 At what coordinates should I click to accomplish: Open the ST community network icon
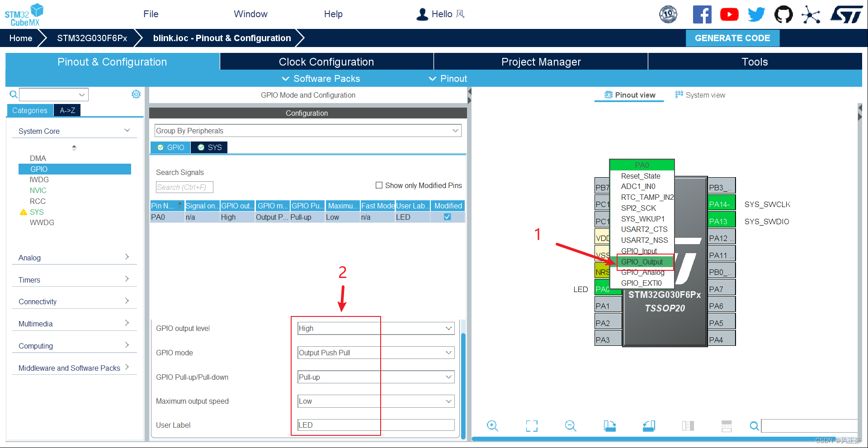coord(811,14)
